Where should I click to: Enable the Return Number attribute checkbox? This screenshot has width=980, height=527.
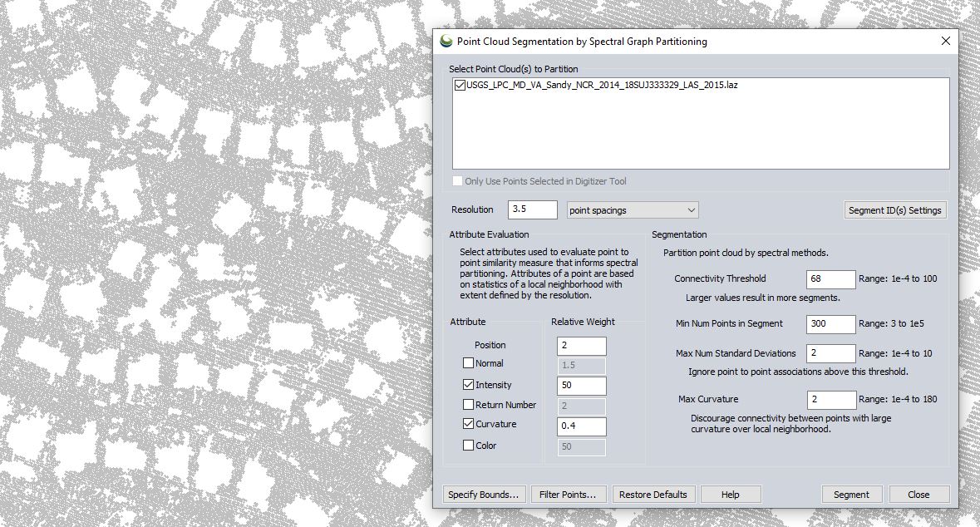(468, 405)
